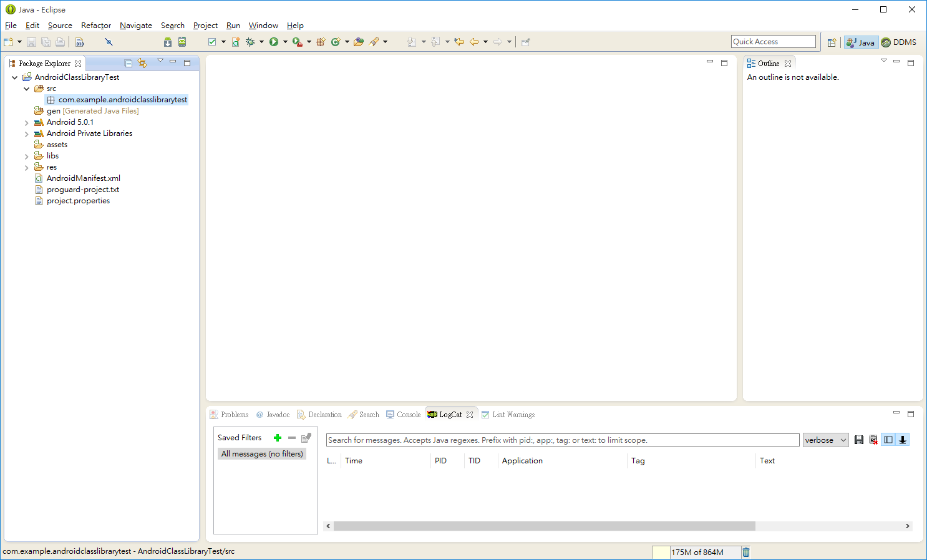Screen dimensions: 927x560
Task: Open the Run button dropdown arrow
Action: [285, 42]
